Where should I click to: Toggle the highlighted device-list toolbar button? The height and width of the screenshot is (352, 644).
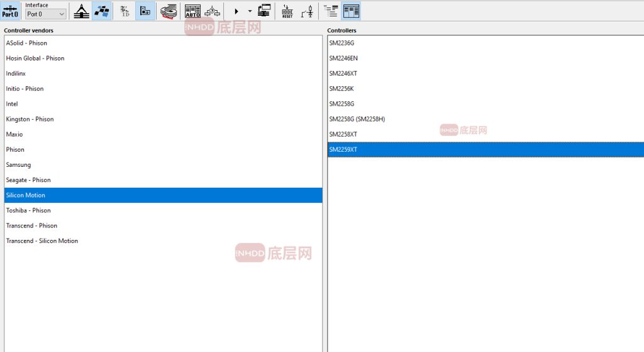click(145, 11)
